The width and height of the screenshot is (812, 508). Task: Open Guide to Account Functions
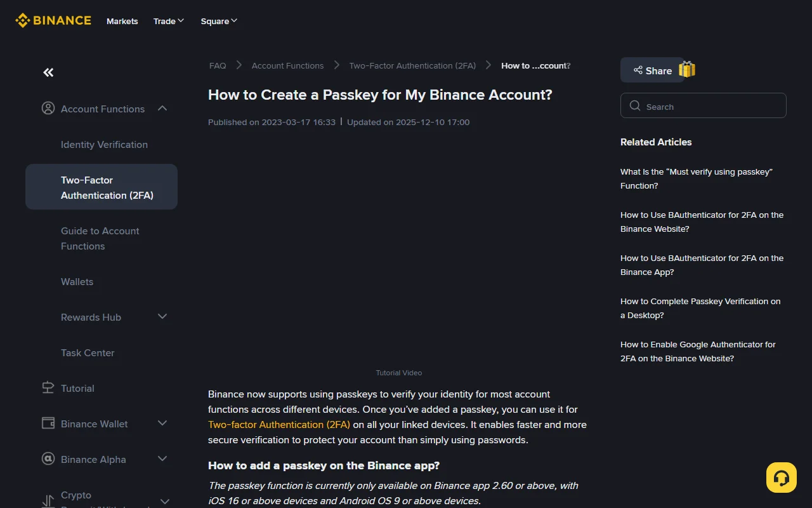pos(100,239)
